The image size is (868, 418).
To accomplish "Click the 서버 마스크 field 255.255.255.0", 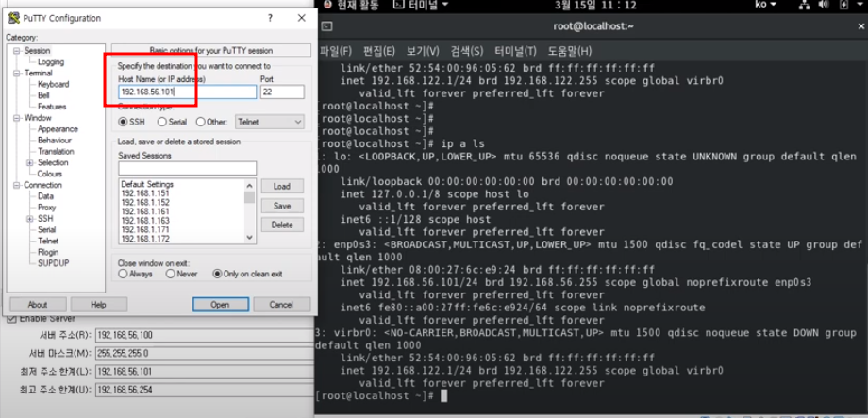I will [205, 353].
